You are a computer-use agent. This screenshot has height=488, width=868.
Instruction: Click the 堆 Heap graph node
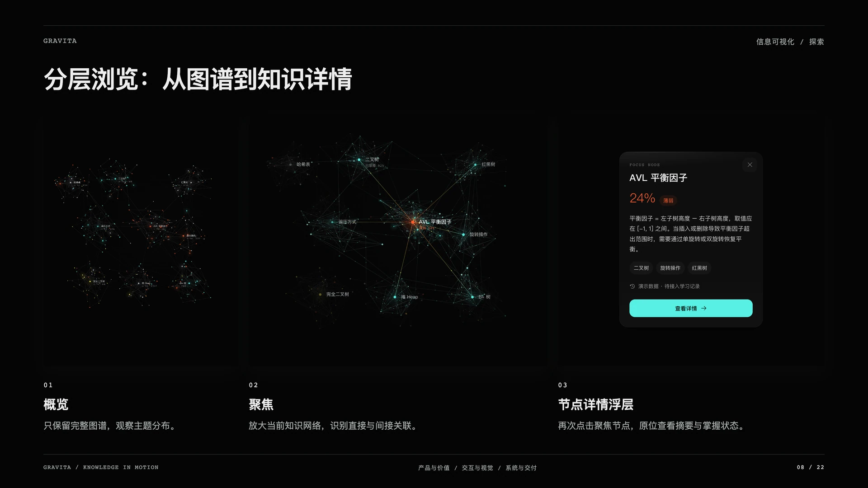click(x=395, y=297)
